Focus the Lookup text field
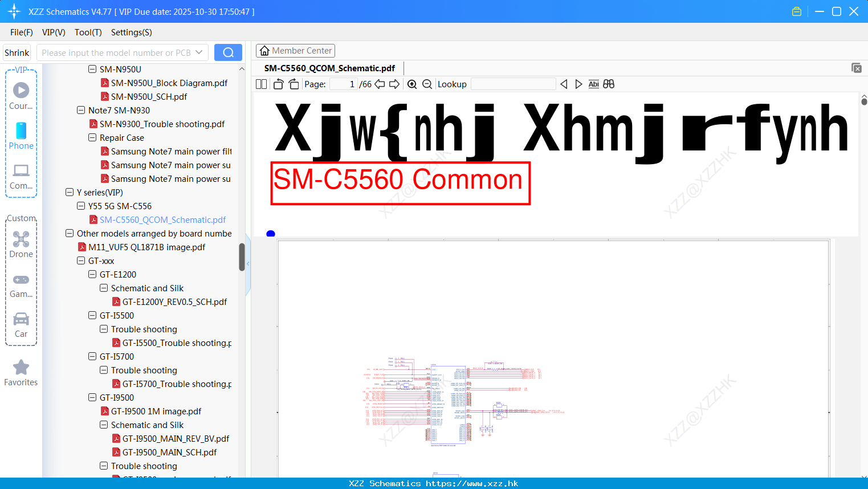The width and height of the screenshot is (868, 489). pos(513,84)
